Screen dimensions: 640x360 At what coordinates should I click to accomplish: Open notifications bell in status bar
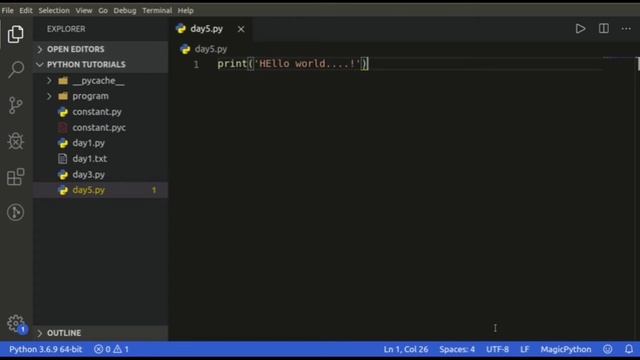click(629, 349)
